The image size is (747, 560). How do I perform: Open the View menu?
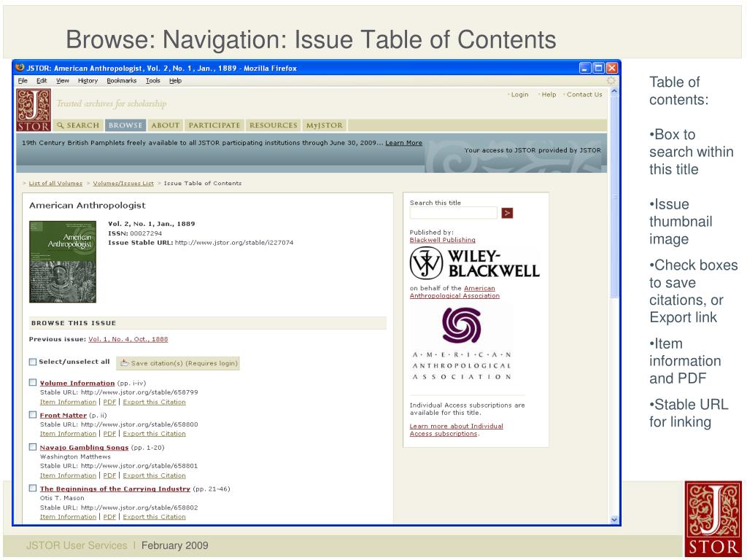pos(63,80)
